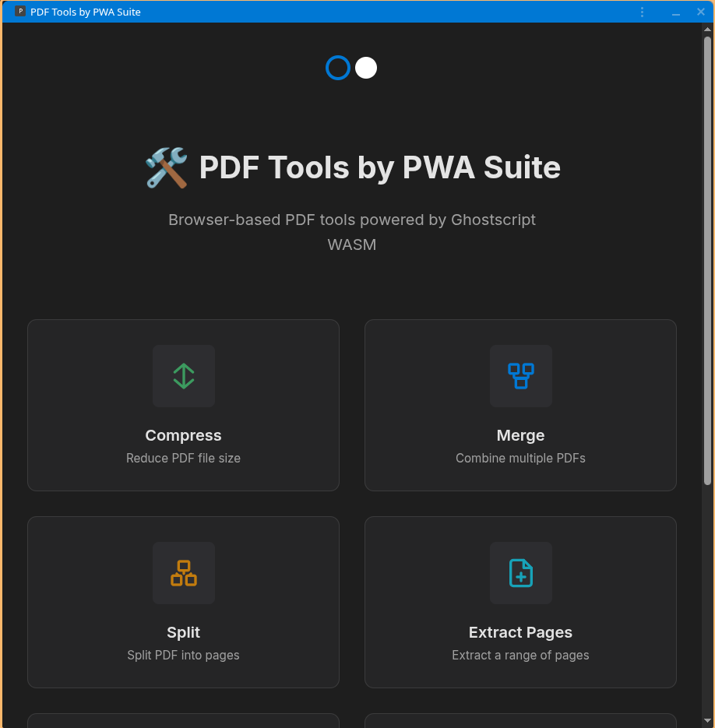Click the Extract Pages document icon
This screenshot has width=715, height=728.
[x=520, y=573]
